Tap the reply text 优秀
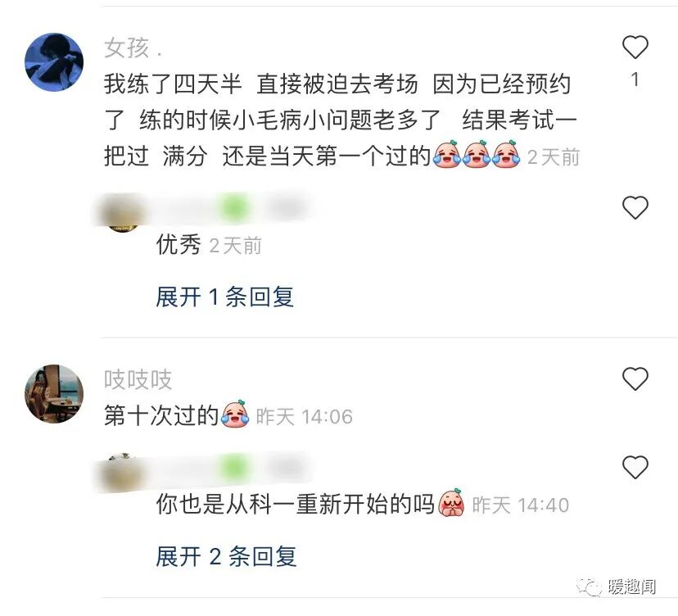Image resolution: width=678 pixels, height=616 pixels. [179, 245]
